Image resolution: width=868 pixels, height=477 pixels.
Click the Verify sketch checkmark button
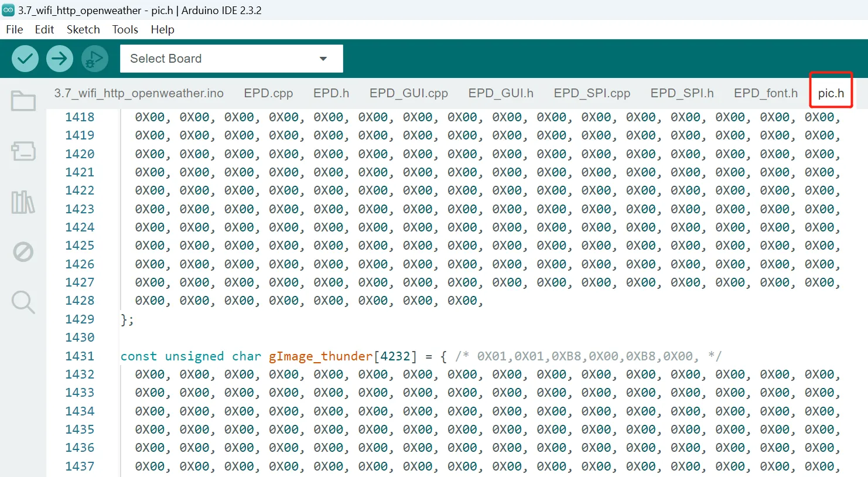[x=25, y=59]
